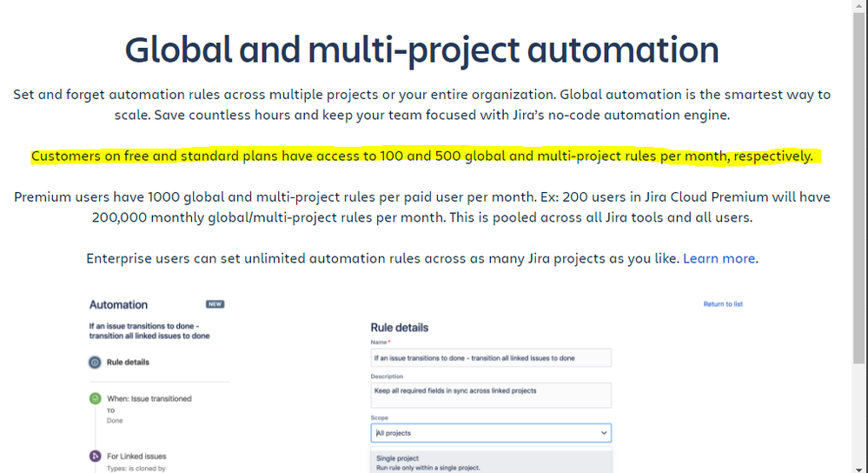868x473 pixels.
Task: Open the Learn more link
Action: (719, 258)
